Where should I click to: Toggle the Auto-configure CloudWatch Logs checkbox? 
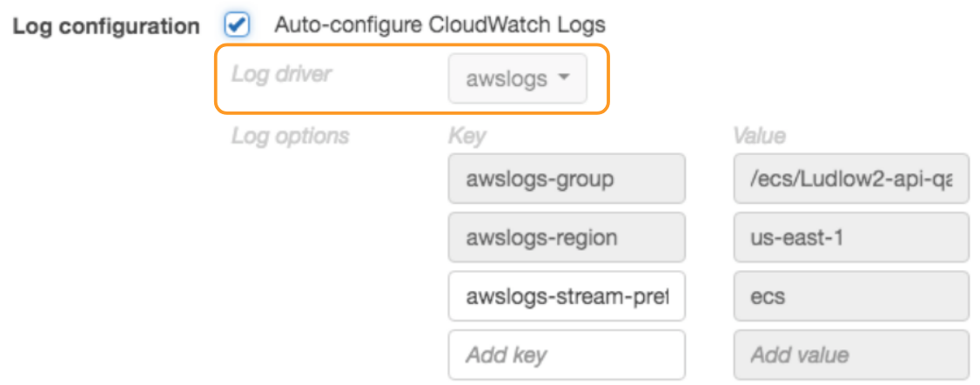(237, 24)
